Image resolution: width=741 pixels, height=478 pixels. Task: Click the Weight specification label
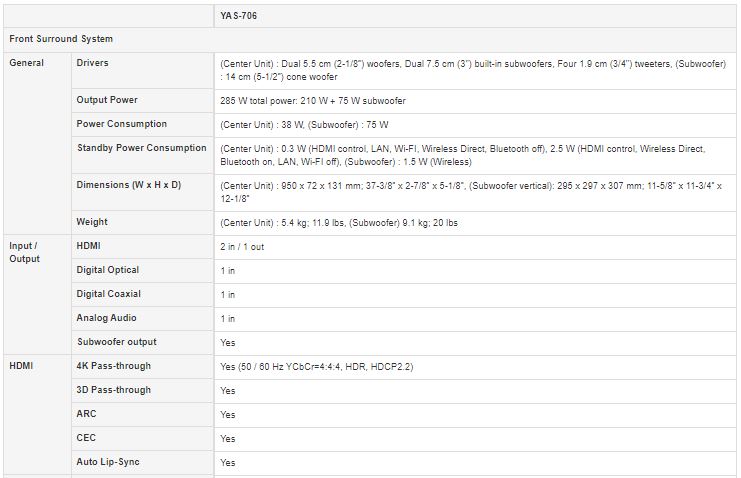click(92, 222)
